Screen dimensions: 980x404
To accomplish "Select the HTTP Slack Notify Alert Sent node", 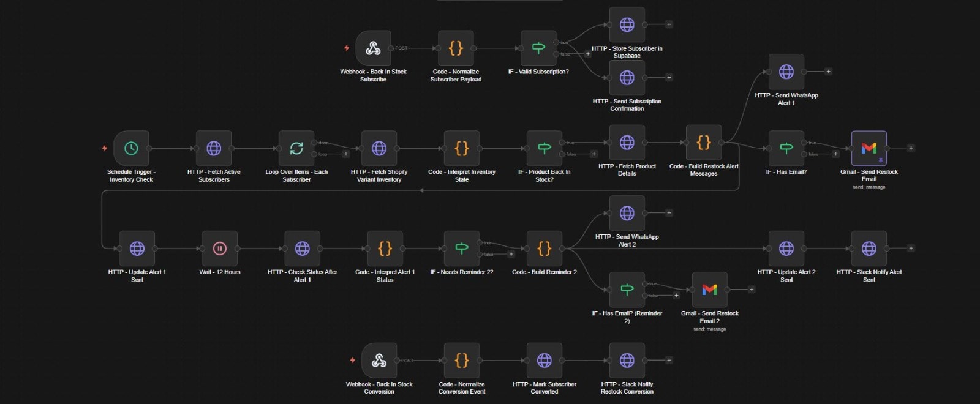I will click(x=869, y=249).
